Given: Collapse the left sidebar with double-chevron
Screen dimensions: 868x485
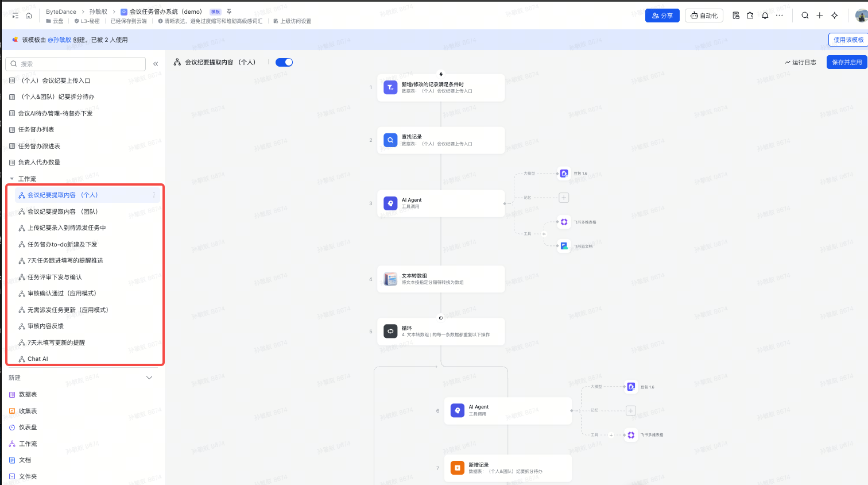Looking at the screenshot, I should pos(156,64).
